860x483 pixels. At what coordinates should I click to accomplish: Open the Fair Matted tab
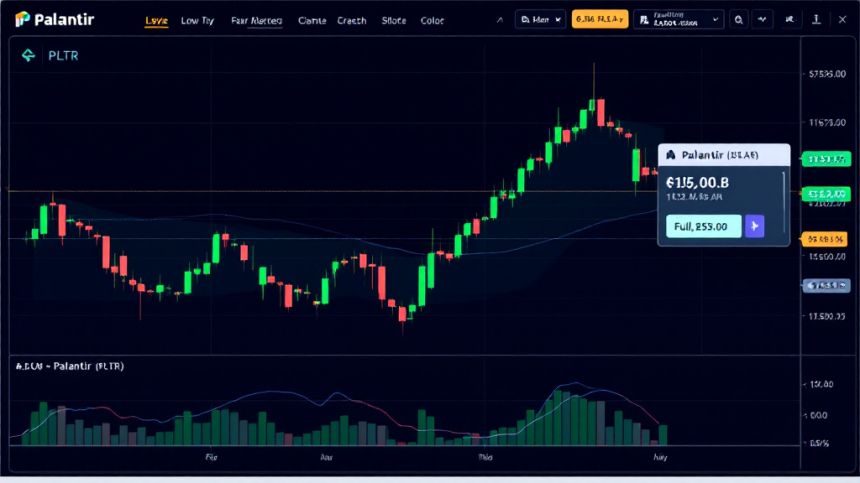pos(257,21)
